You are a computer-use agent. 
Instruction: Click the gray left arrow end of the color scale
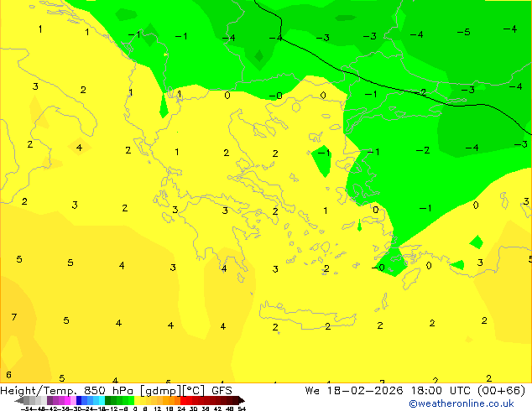tap(19, 400)
